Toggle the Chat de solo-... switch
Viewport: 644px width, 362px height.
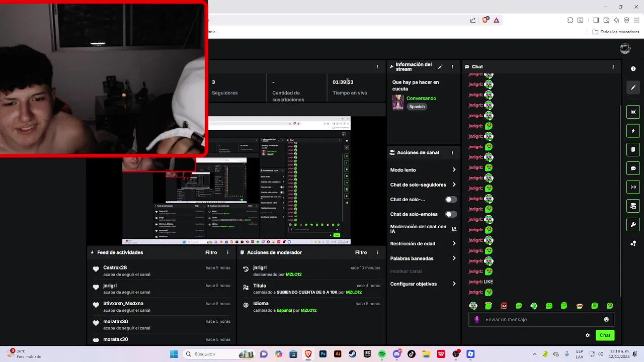[x=451, y=200]
